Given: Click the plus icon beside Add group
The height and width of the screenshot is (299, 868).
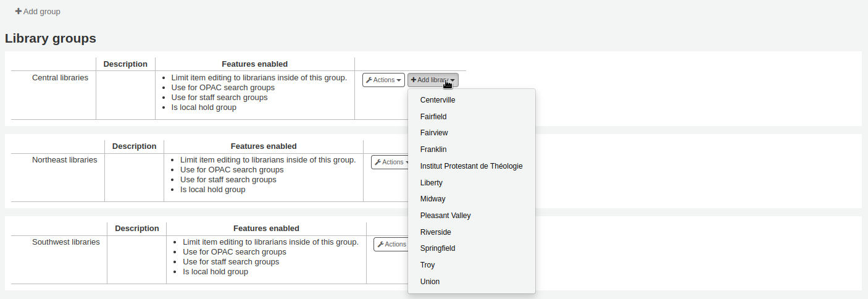Looking at the screenshot, I should pos(19,12).
